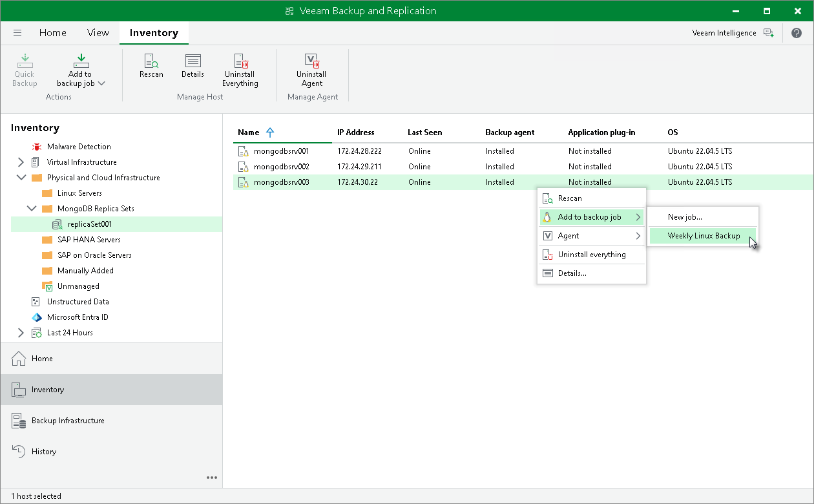Select New job... in the submenu
The image size is (814, 504).
[703, 217]
